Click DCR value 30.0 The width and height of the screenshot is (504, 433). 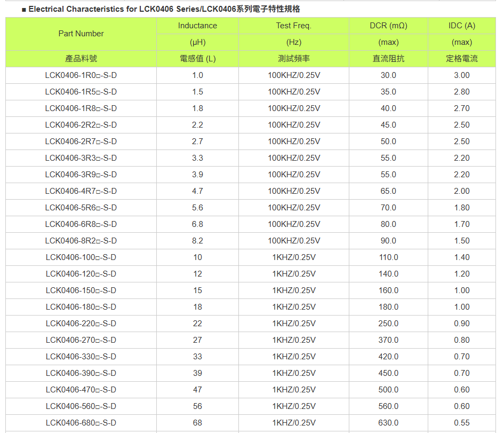pos(389,75)
